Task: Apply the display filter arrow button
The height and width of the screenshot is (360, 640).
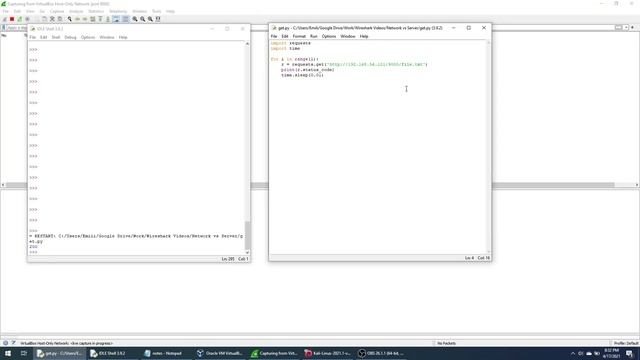Action: (x=619, y=28)
